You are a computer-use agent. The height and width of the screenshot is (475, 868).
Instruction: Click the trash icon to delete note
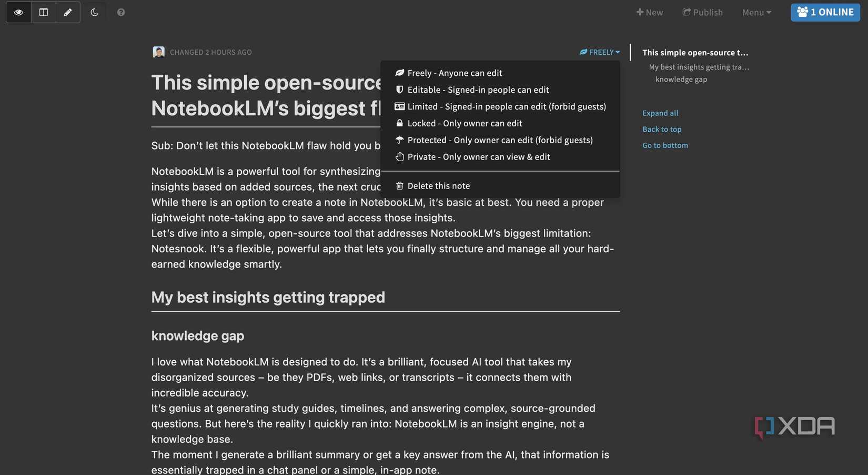pyautogui.click(x=400, y=186)
